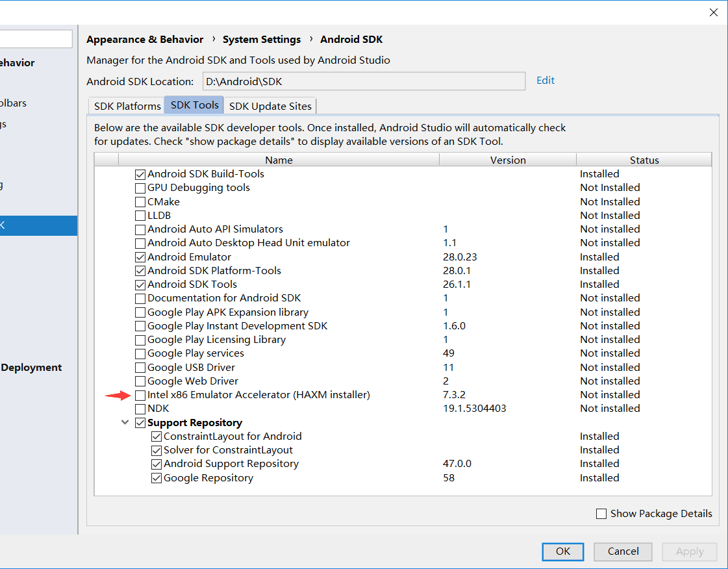This screenshot has height=569, width=728.
Task: Click the Support Repository label
Action: tap(195, 423)
